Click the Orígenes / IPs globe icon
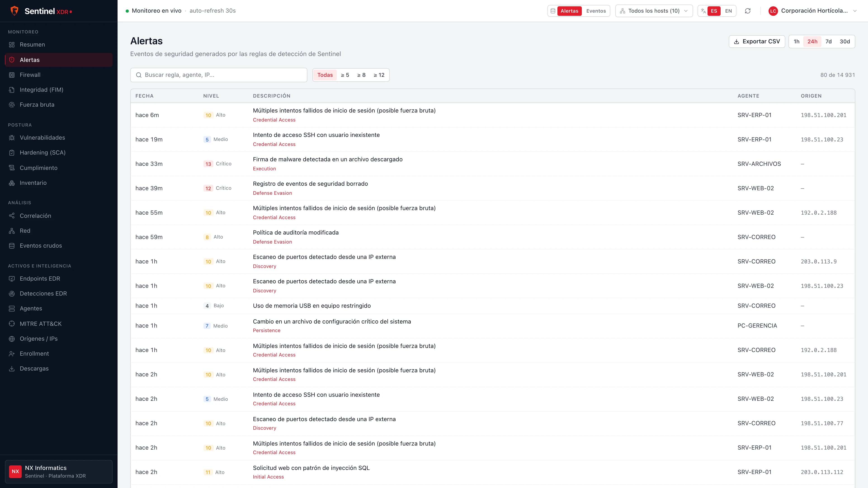The height and width of the screenshot is (488, 868). click(x=12, y=339)
